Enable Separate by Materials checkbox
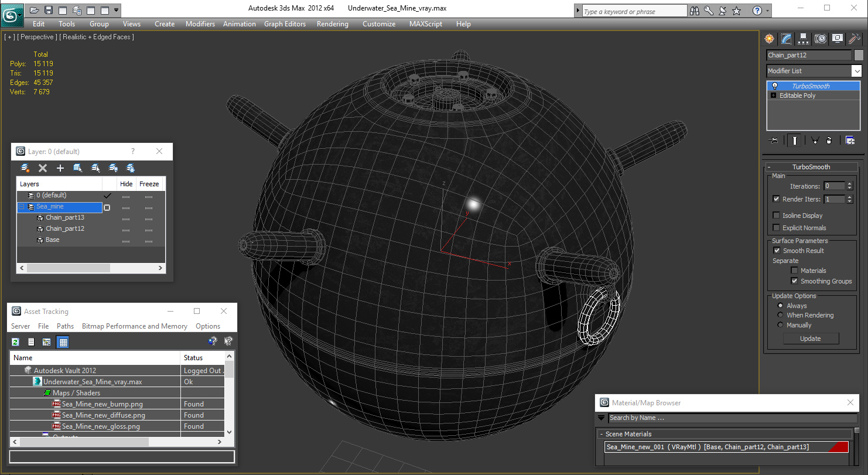Screen dimensions: 868x475 (x=794, y=271)
